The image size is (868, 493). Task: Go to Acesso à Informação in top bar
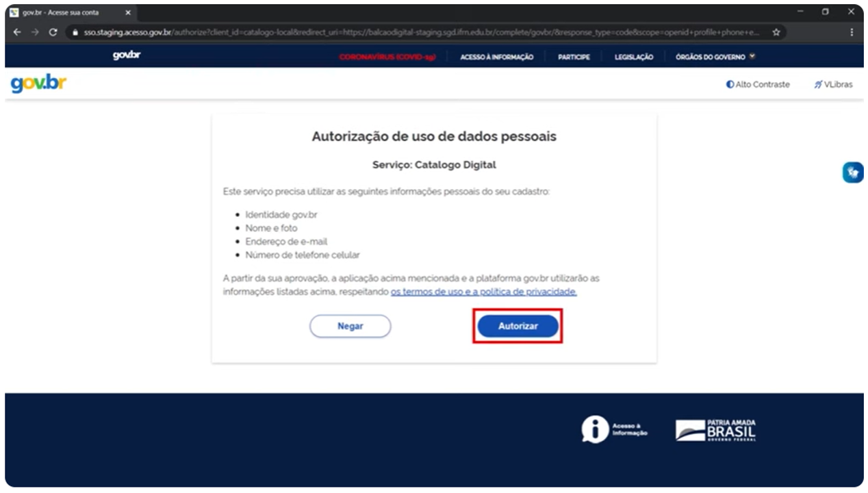pyautogui.click(x=496, y=57)
